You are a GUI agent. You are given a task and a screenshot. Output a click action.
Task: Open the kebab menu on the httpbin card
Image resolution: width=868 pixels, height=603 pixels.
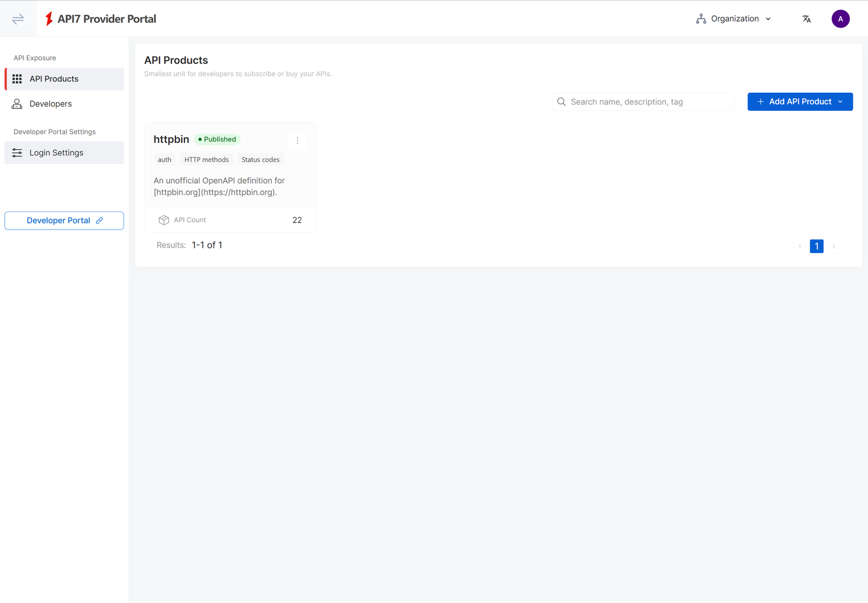(x=297, y=140)
